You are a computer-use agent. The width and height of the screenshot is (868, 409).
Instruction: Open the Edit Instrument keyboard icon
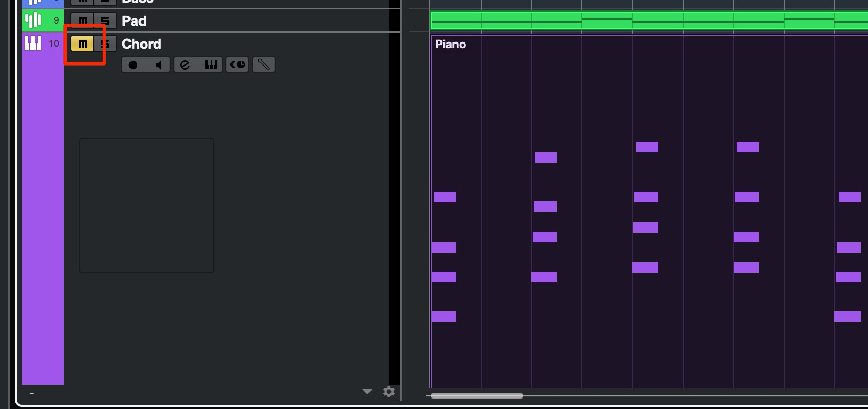(x=211, y=65)
